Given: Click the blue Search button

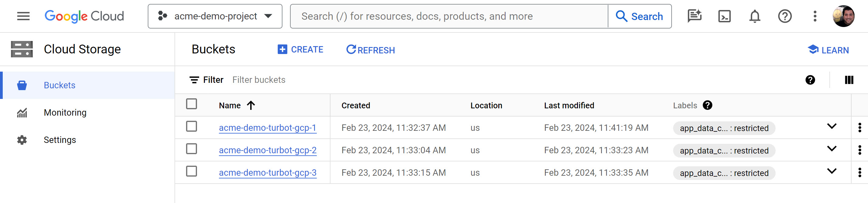Looking at the screenshot, I should (640, 16).
